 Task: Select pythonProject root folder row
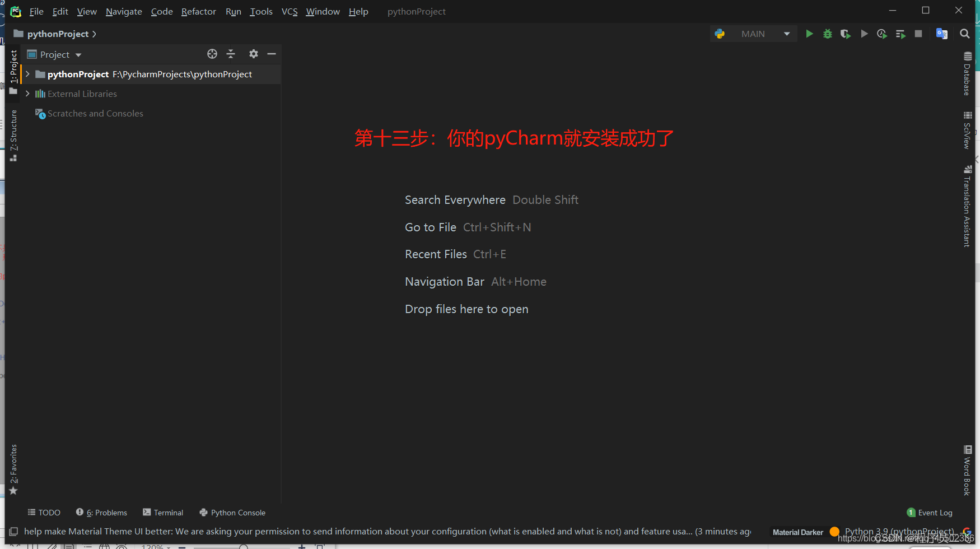tap(151, 74)
